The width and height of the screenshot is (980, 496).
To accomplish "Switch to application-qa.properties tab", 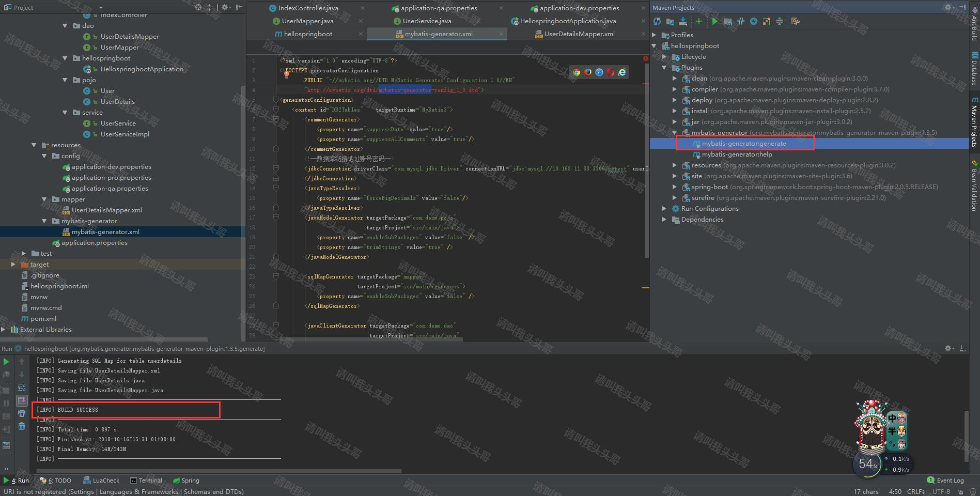I will point(439,8).
